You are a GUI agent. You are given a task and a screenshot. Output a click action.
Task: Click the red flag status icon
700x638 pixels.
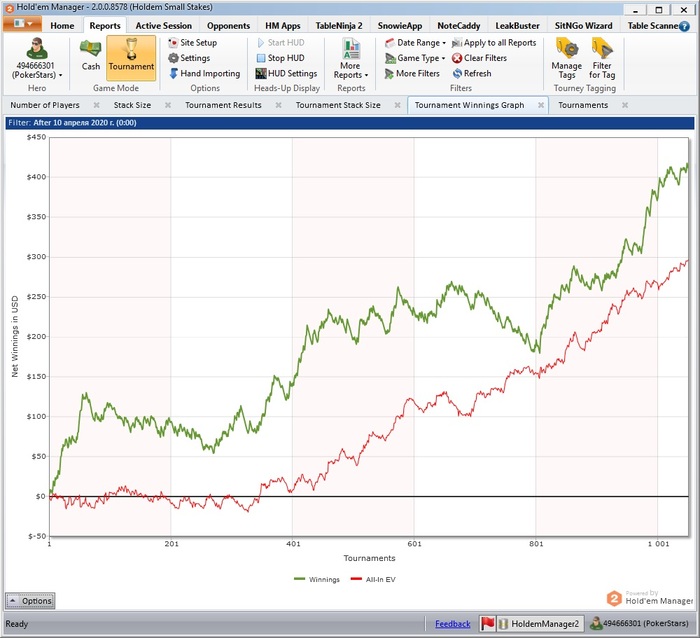(x=488, y=623)
